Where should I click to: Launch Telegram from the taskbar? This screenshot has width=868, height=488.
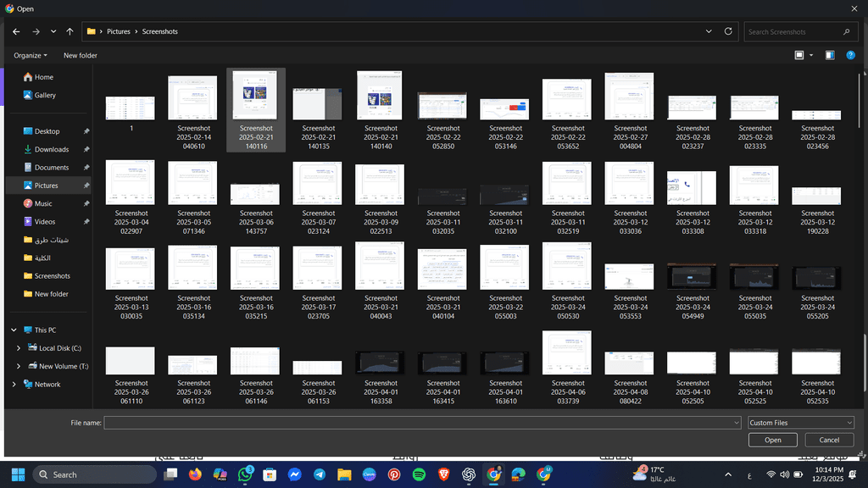(x=320, y=474)
